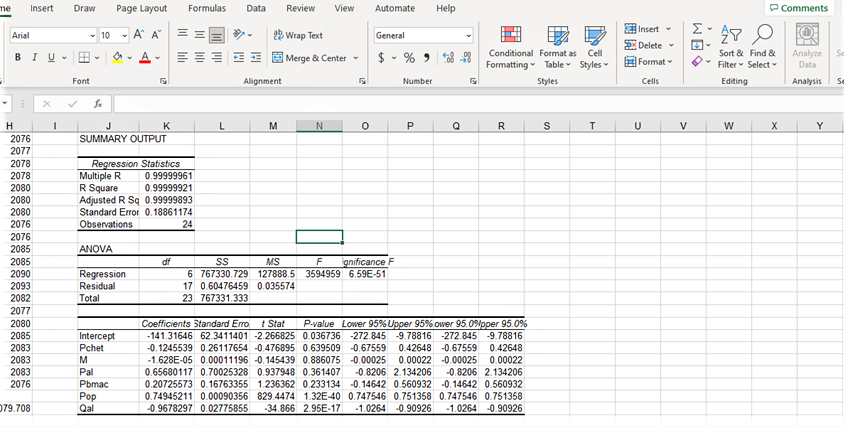
Task: Toggle Bold formatting
Action: (18, 57)
